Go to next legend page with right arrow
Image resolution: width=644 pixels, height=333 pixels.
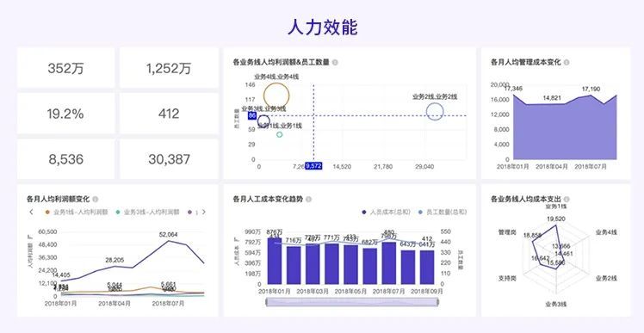tap(204, 212)
